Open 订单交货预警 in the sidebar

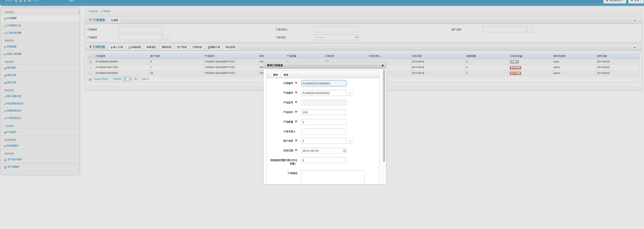point(14,33)
